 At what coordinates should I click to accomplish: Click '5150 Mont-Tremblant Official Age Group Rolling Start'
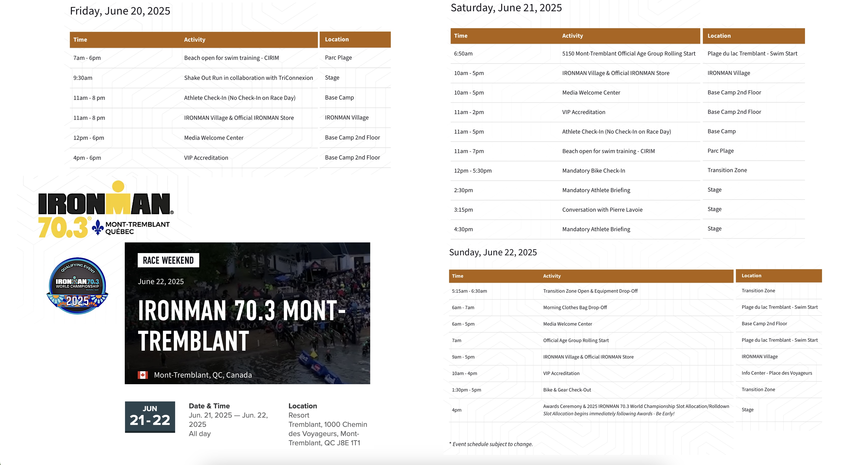(x=629, y=54)
